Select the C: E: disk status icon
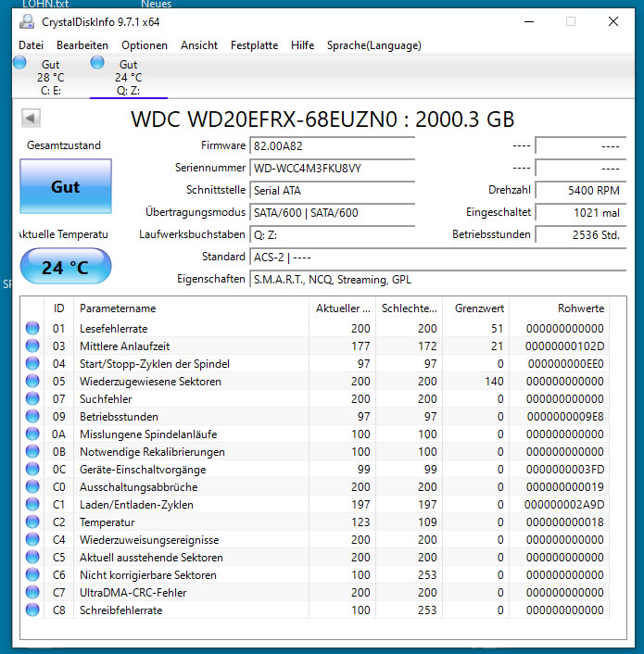Screen dimensions: 644x654 tap(20, 63)
